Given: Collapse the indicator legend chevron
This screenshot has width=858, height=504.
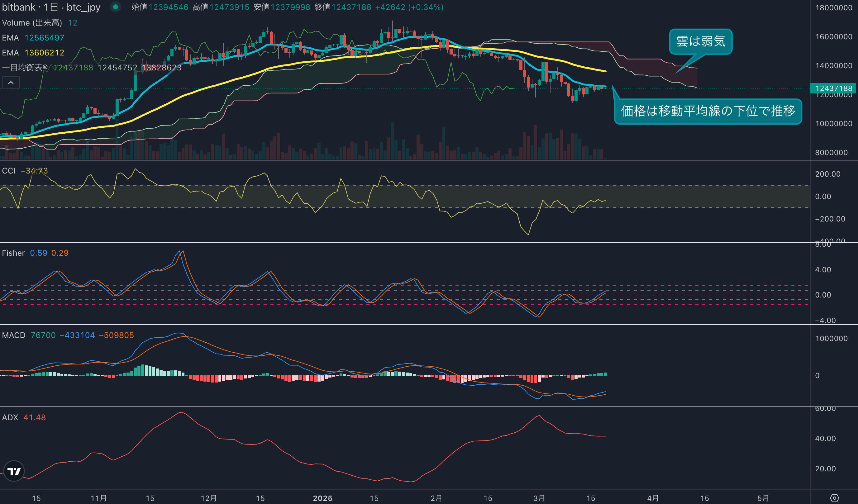Looking at the screenshot, I should click(x=11, y=83).
